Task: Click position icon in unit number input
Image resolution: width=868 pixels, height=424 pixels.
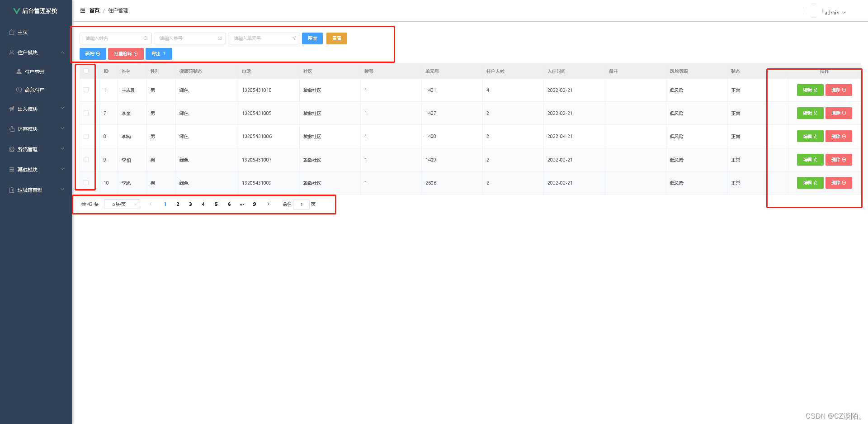Action: tap(294, 38)
